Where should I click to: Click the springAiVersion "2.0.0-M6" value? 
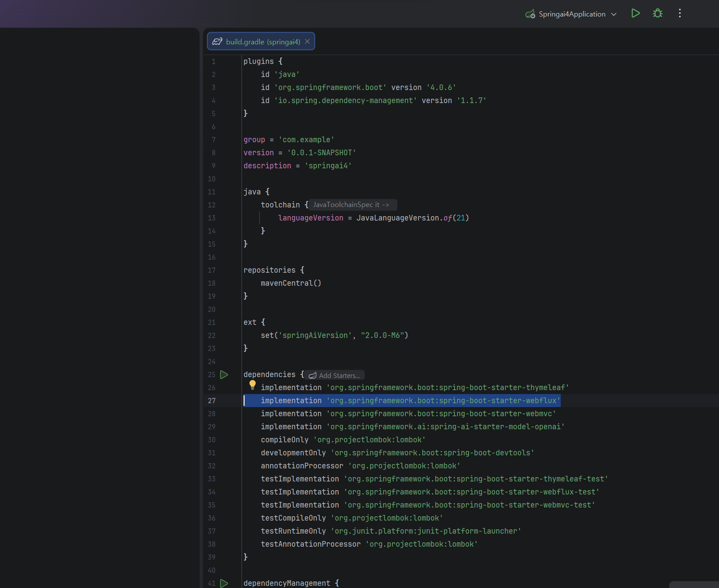[383, 335]
